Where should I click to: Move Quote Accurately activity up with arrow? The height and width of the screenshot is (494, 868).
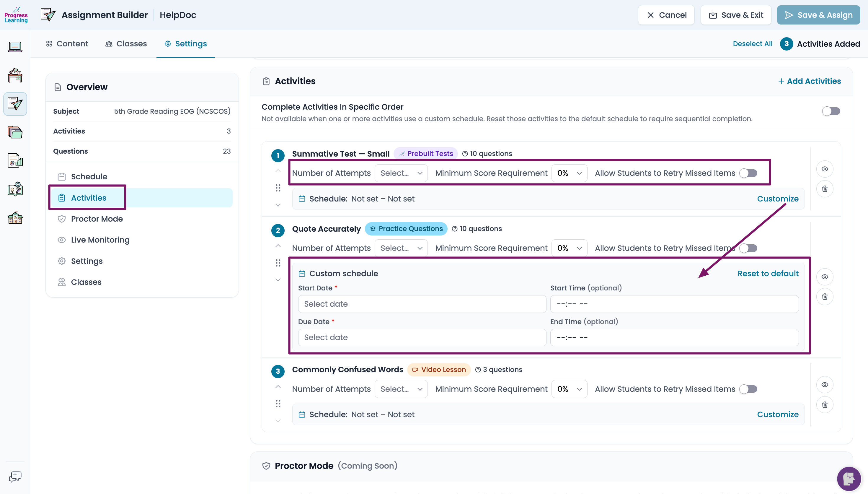[x=278, y=246]
